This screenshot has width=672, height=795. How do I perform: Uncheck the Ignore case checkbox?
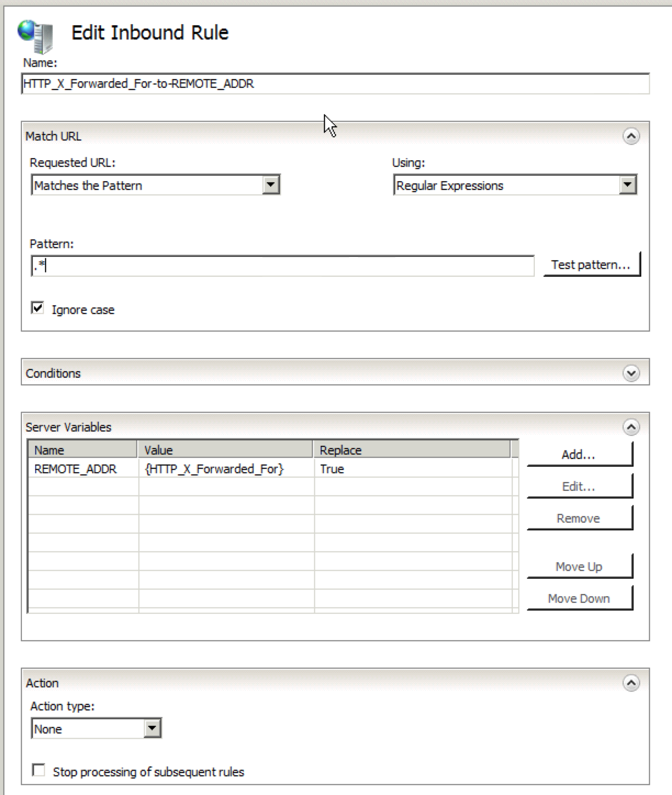(37, 308)
